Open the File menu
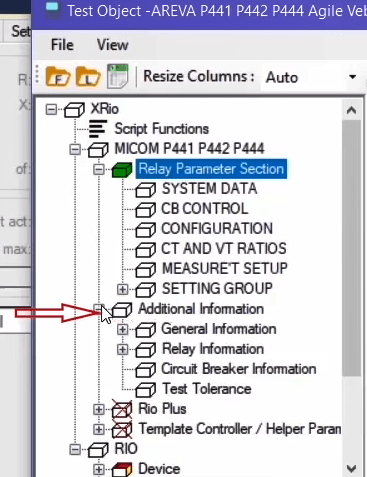The width and height of the screenshot is (367, 477). click(62, 45)
